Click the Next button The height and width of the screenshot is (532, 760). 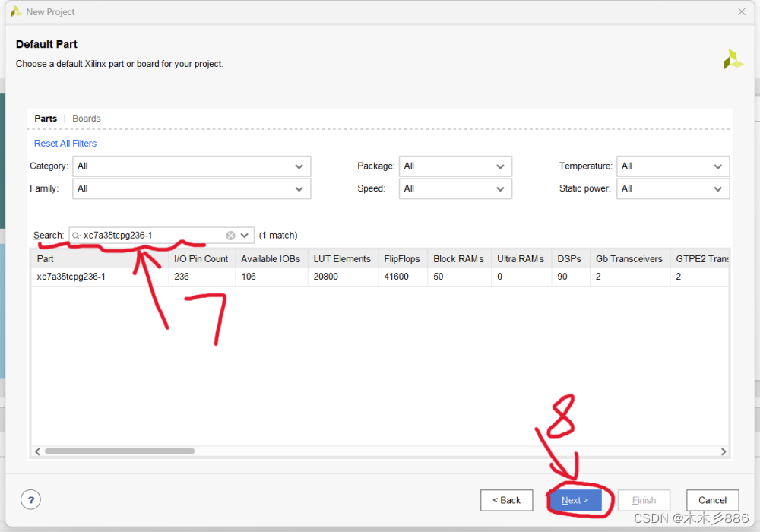575,500
